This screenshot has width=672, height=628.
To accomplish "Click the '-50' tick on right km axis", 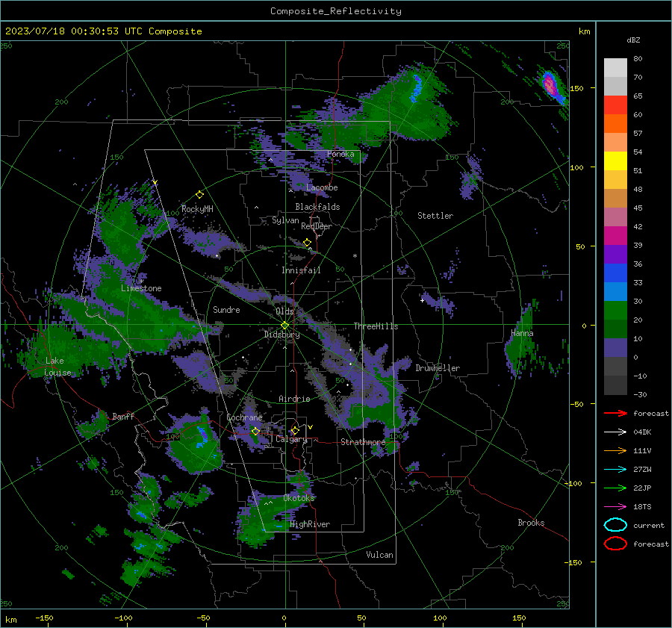I will [x=577, y=404].
